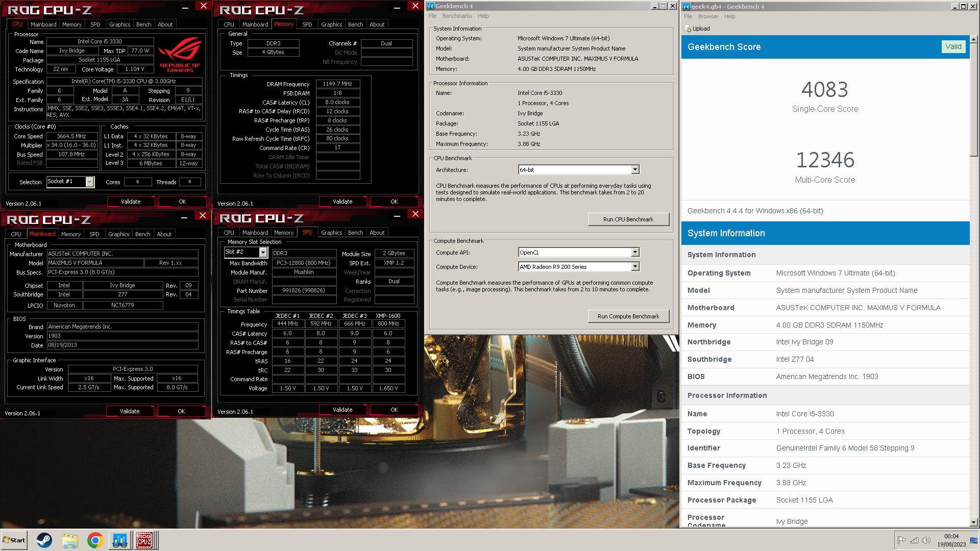Open Bench tab in Memory window

coord(356,24)
